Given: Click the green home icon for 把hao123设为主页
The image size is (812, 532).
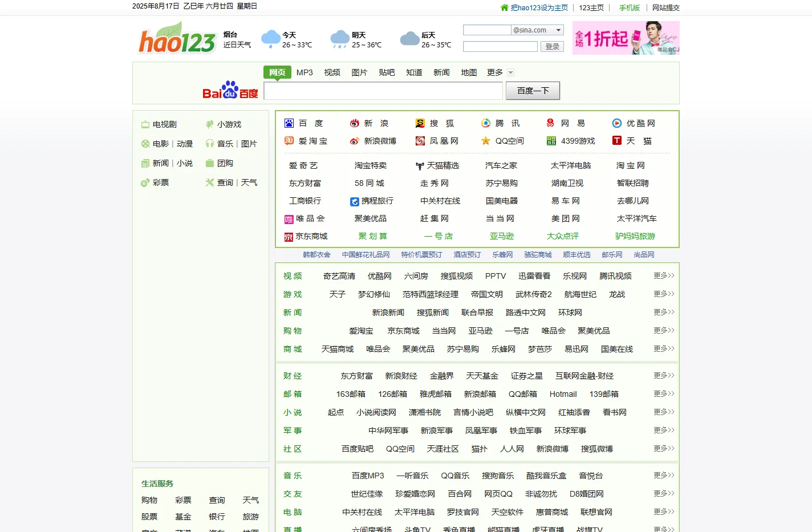Looking at the screenshot, I should [x=504, y=7].
